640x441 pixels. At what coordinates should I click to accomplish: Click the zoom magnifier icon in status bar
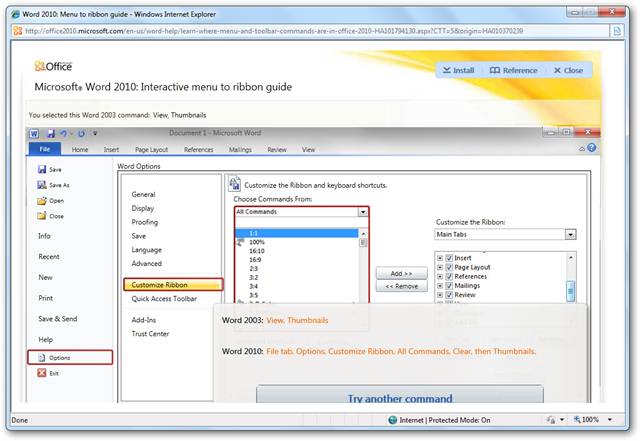click(x=577, y=419)
